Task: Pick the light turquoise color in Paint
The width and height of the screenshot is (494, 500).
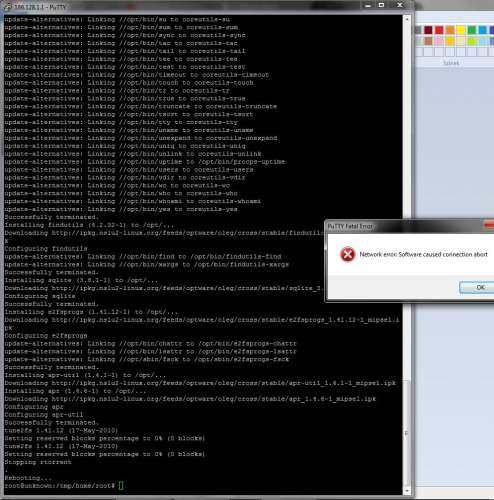Action: coord(482,41)
